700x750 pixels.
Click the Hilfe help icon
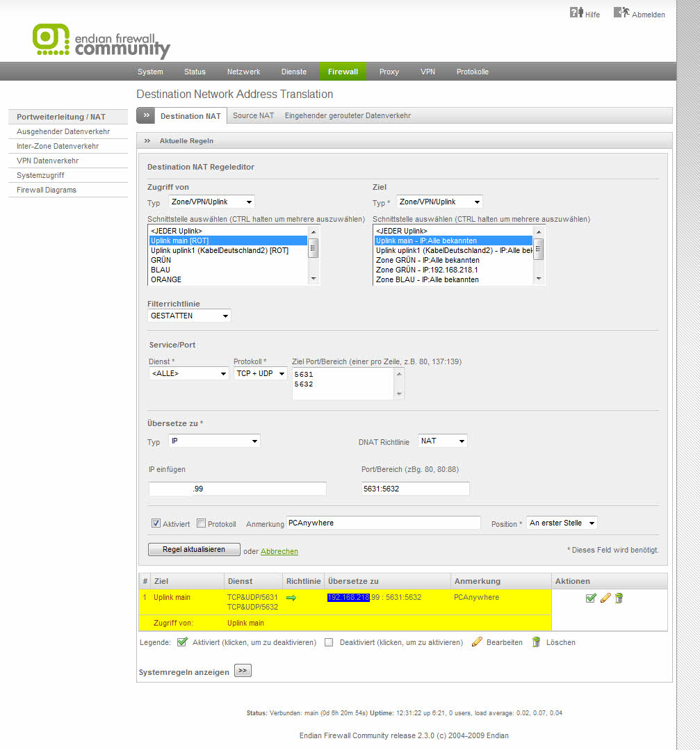click(576, 13)
